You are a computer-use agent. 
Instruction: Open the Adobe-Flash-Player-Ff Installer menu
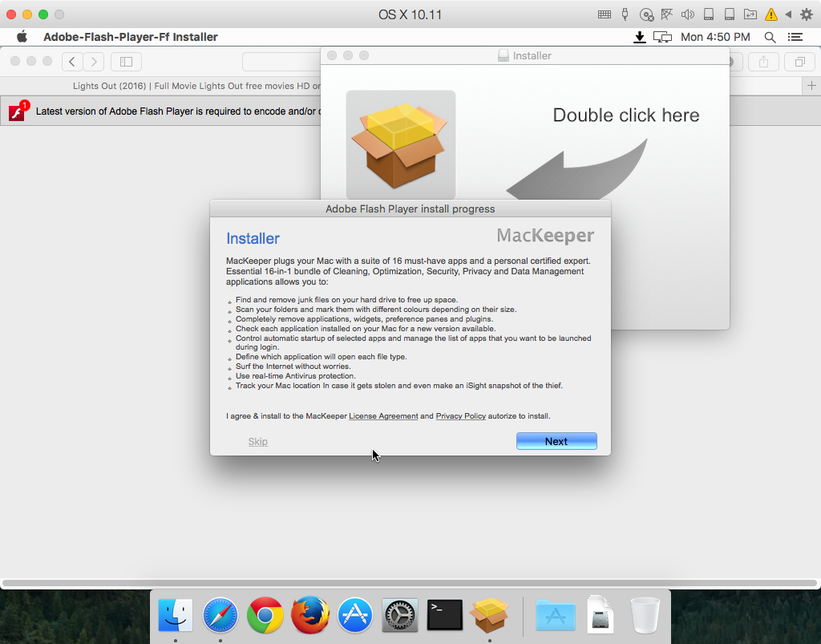pos(131,37)
